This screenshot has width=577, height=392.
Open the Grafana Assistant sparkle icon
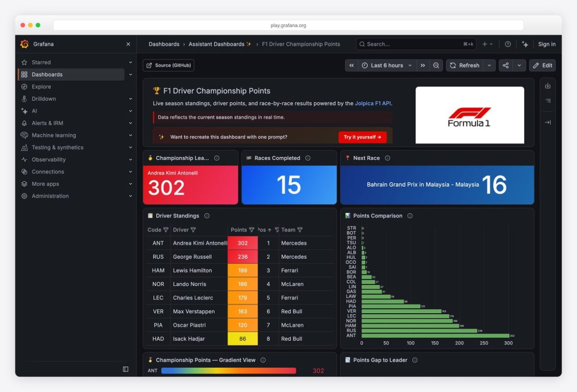tap(525, 44)
